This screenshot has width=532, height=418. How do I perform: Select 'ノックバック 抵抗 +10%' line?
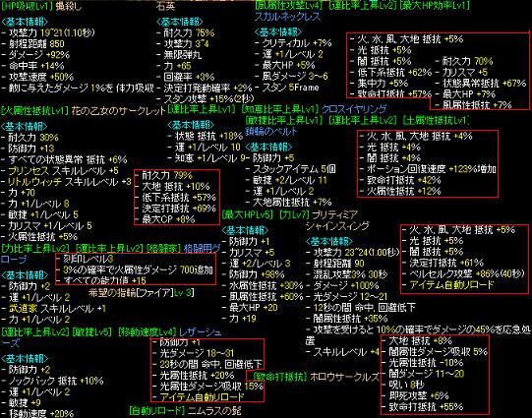click(x=56, y=381)
